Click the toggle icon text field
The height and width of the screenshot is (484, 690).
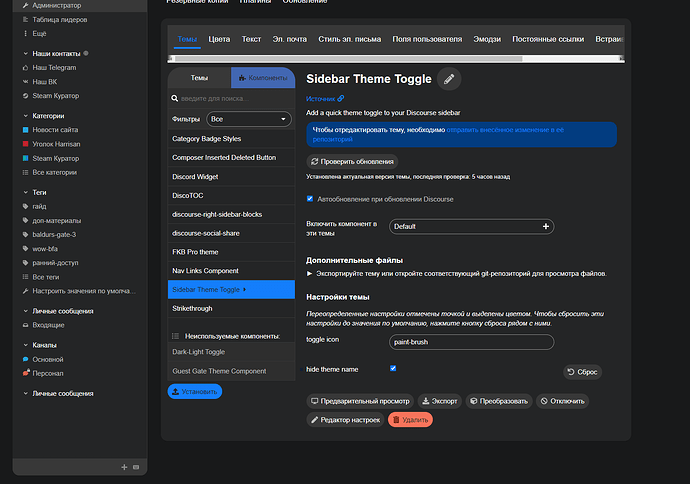point(471,342)
